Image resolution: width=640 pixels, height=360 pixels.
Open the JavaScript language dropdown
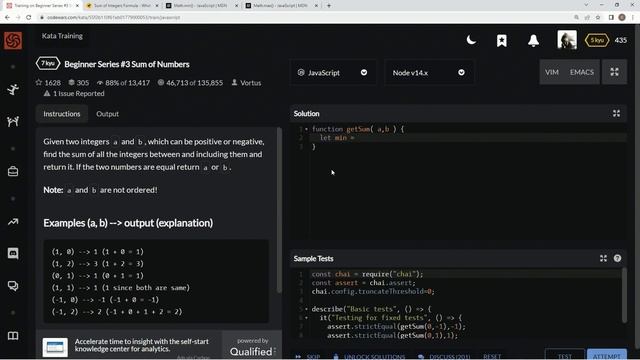[333, 72]
